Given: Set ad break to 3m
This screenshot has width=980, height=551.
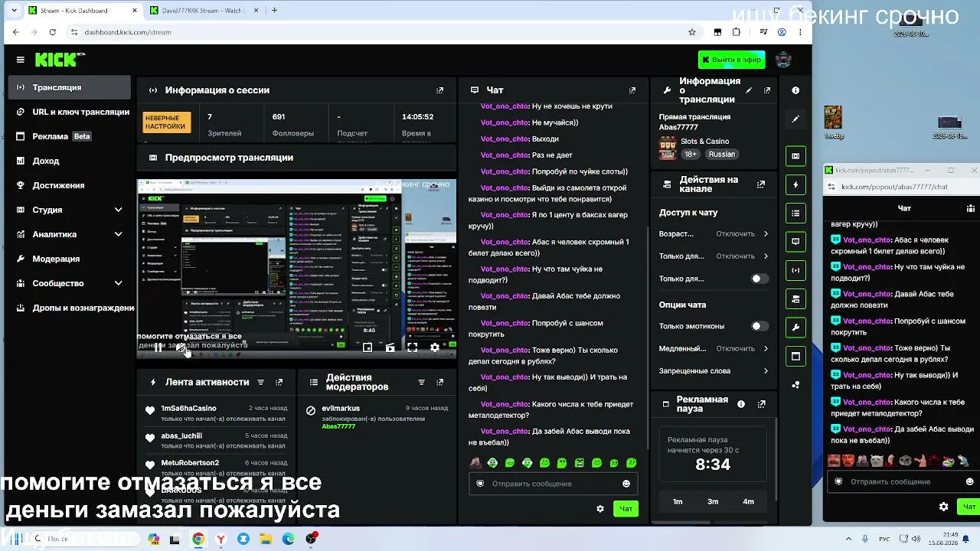Looking at the screenshot, I should coord(713,501).
